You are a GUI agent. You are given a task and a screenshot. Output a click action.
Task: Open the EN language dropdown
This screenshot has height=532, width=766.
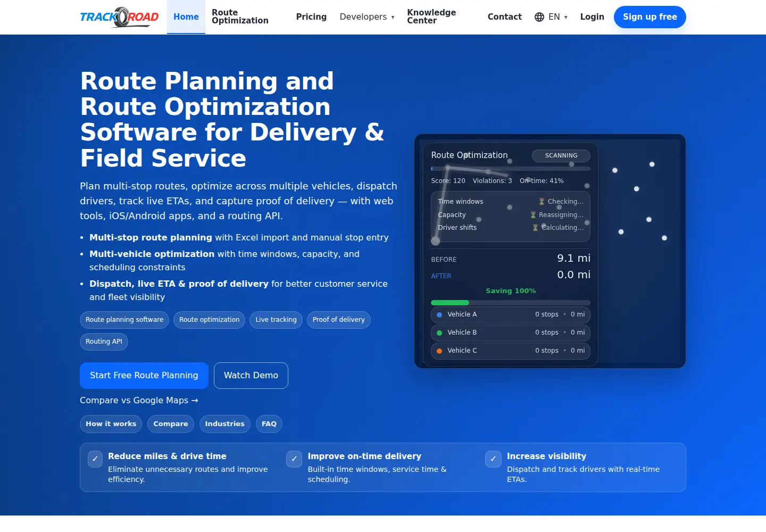(551, 17)
